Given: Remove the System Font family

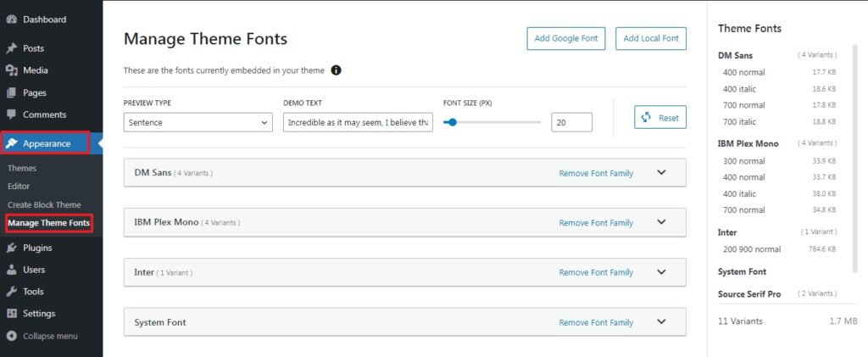Looking at the screenshot, I should (x=596, y=323).
